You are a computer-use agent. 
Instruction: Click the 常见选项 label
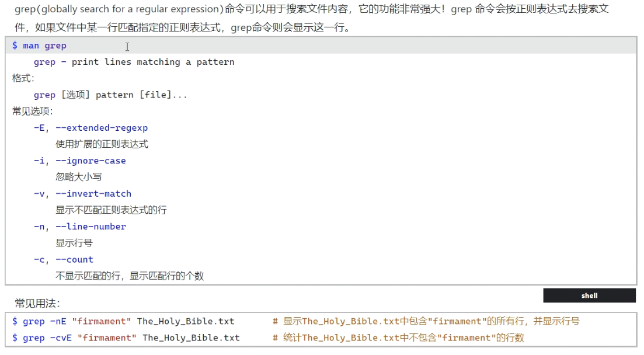[33, 111]
